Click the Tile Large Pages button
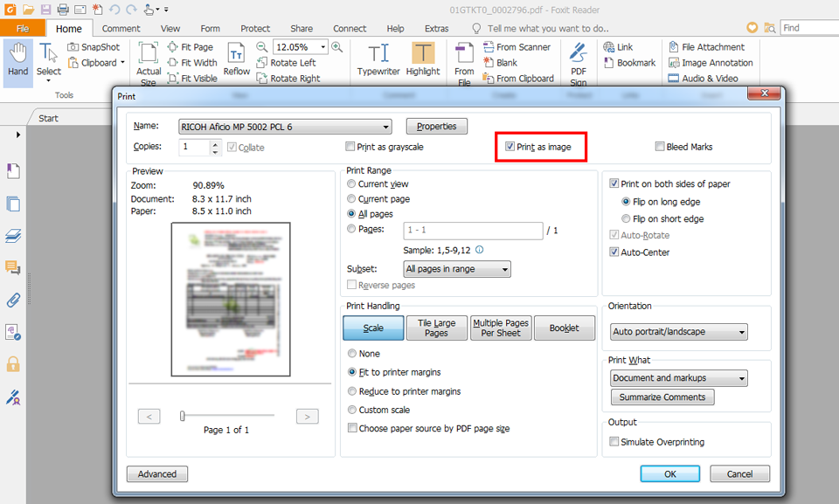Screen dimensions: 839x504 coord(437,328)
